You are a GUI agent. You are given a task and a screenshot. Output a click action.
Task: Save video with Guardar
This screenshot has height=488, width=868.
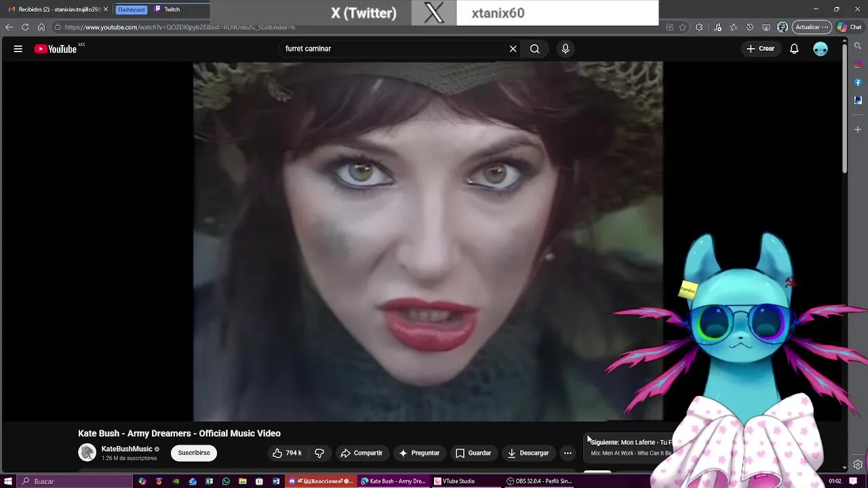click(x=473, y=453)
